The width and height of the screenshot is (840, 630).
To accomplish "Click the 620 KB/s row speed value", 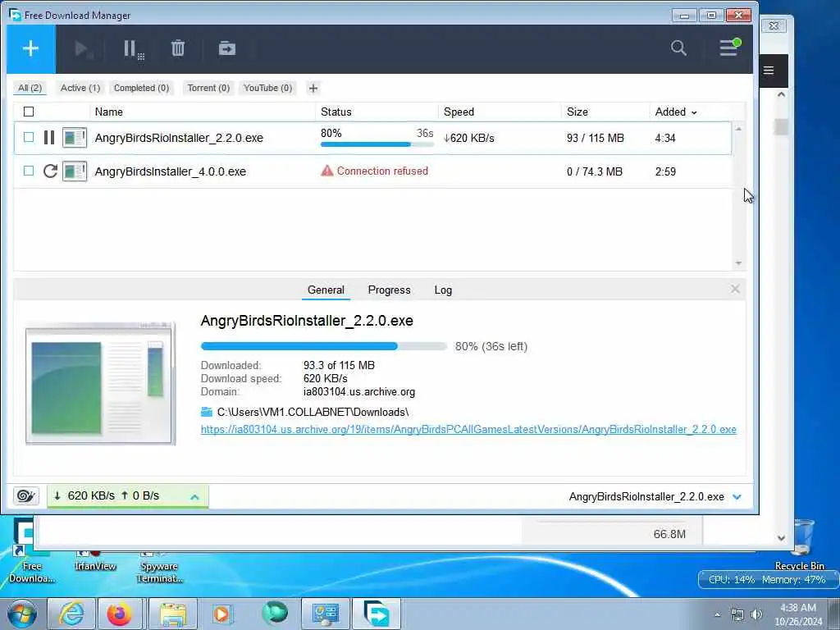I will [468, 138].
